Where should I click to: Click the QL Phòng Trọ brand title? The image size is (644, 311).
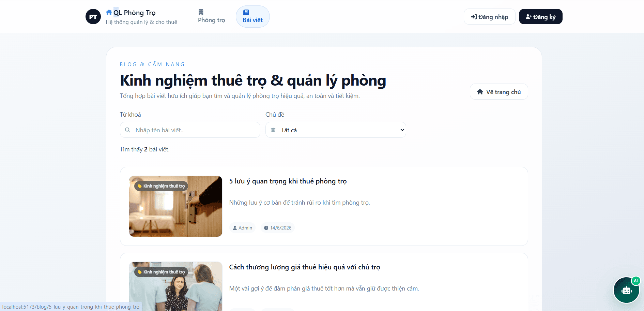tap(134, 13)
